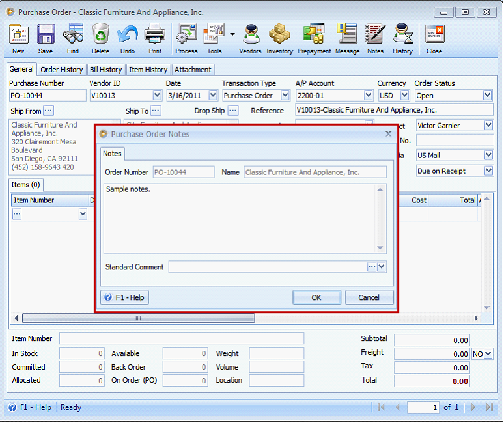This screenshot has width=504, height=423.
Task: Expand the Due on Receipt dropdown
Action: 488,171
